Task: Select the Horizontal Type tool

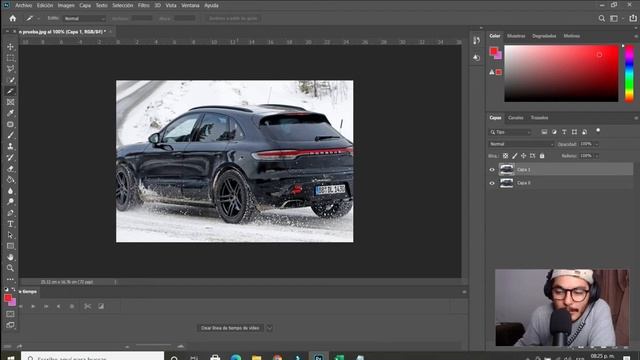Action: click(x=10, y=224)
